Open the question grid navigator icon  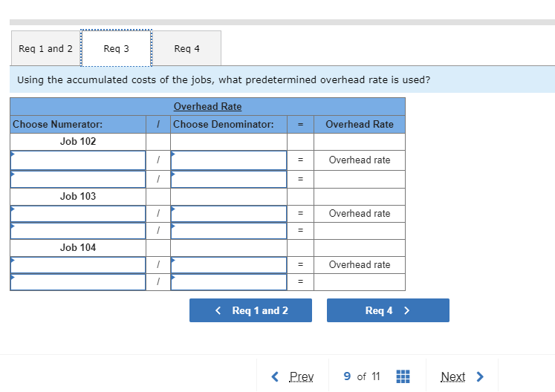[x=403, y=376]
